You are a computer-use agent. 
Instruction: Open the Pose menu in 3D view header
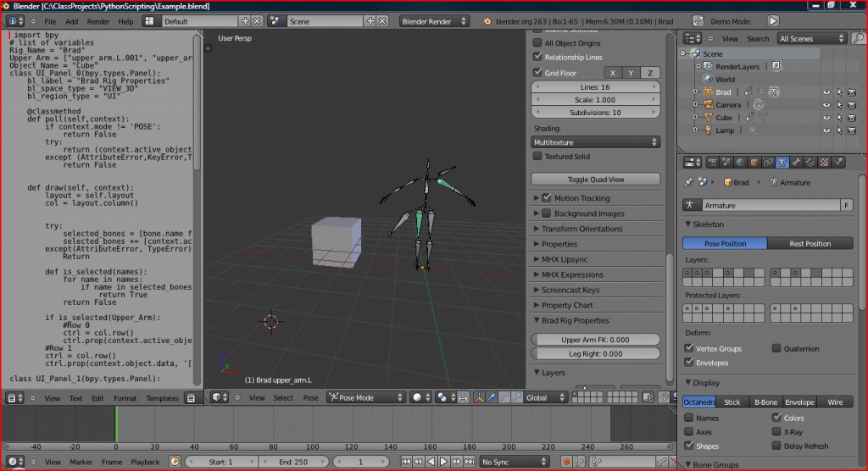(x=310, y=397)
